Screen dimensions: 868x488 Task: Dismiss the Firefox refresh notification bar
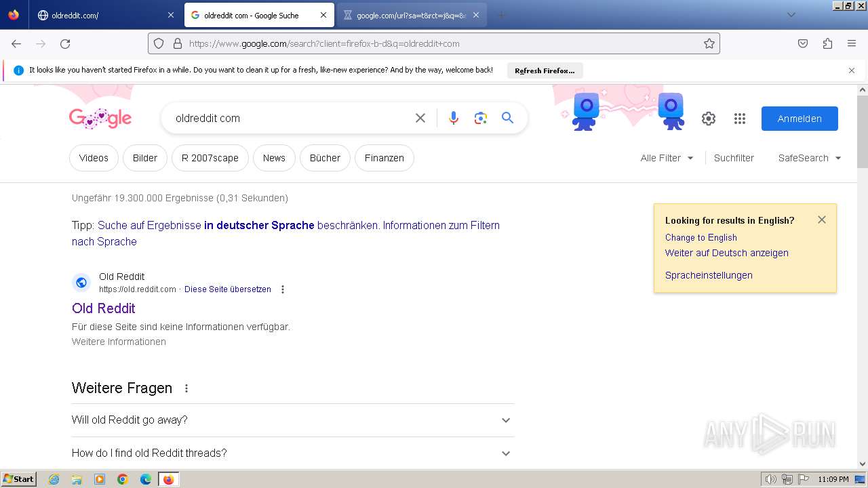coord(852,70)
